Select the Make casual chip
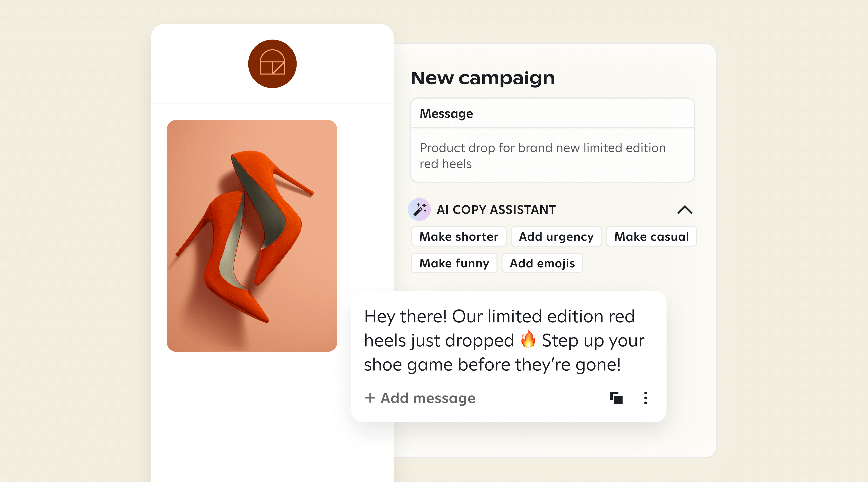 tap(651, 236)
